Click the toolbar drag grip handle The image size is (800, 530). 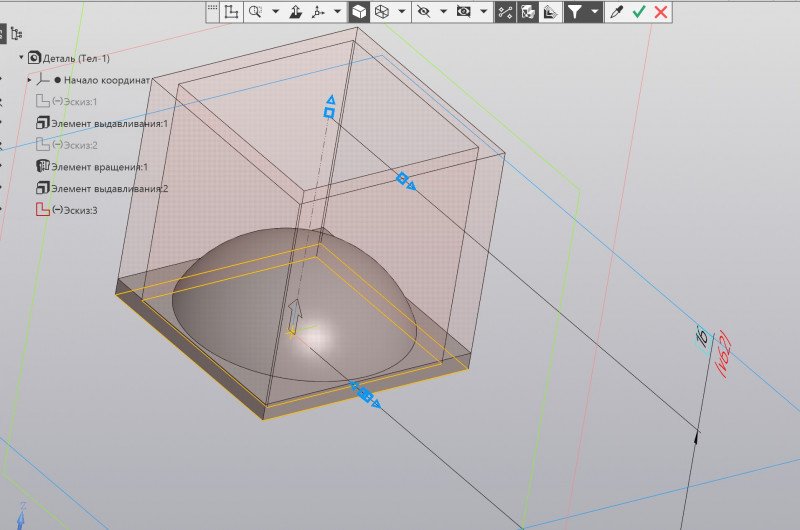pyautogui.click(x=212, y=8)
